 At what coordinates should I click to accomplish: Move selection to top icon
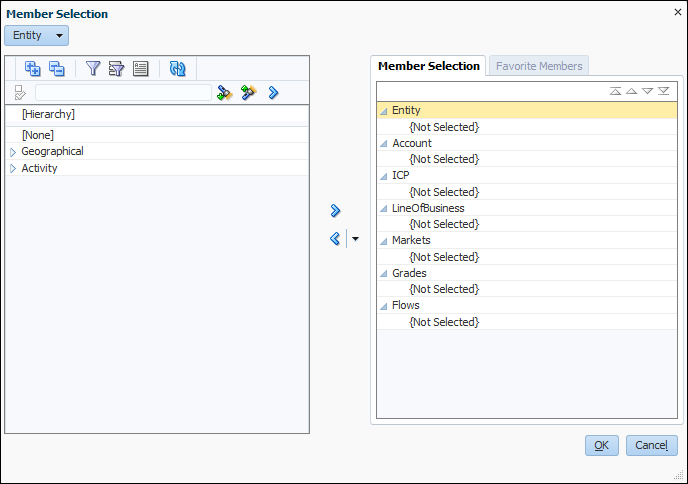[616, 91]
